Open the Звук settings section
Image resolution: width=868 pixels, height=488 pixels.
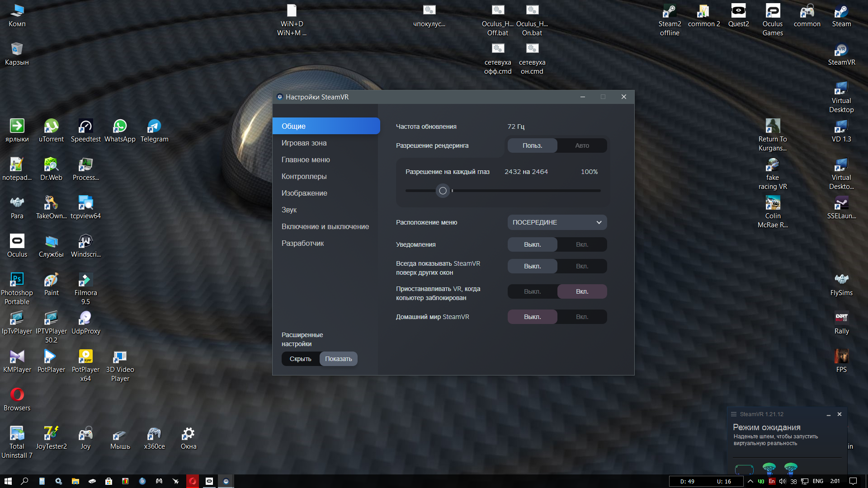[289, 210]
